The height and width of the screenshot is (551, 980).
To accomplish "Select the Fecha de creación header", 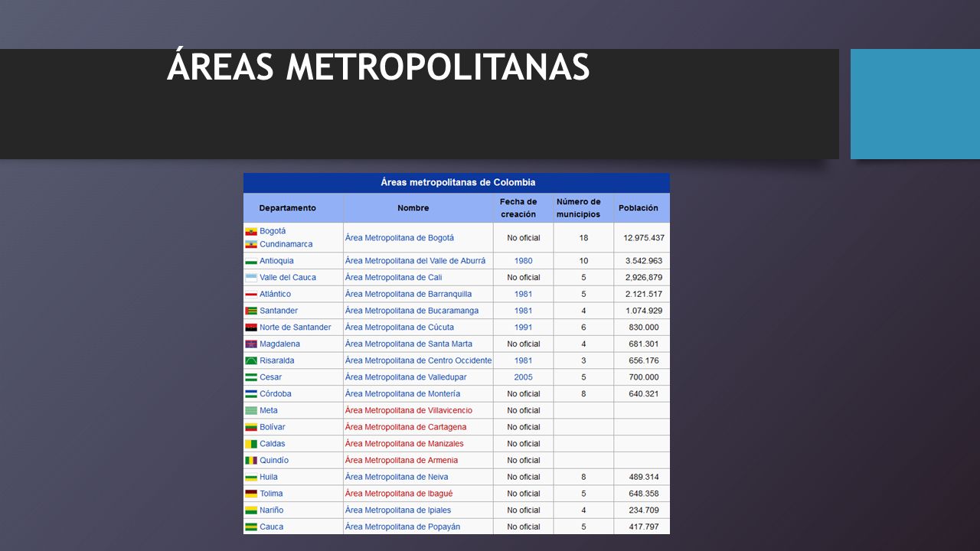I will 518,208.
